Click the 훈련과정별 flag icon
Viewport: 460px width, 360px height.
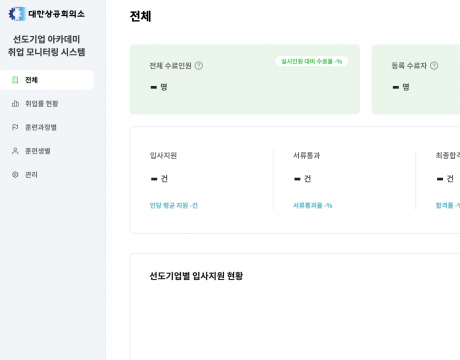click(15, 127)
